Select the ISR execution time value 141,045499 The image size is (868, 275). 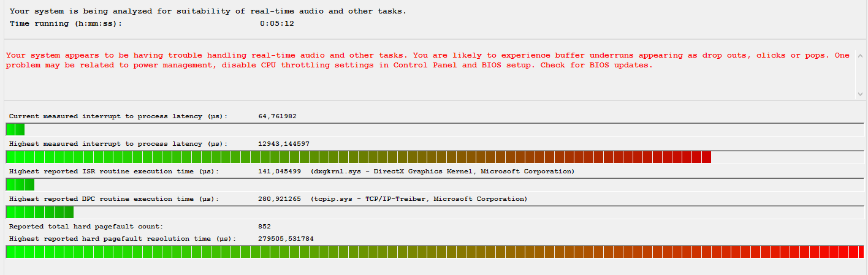280,171
